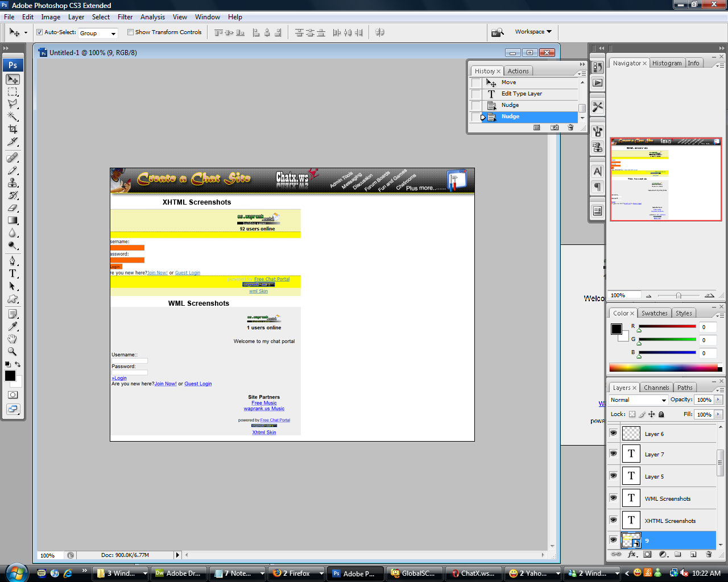Click the foreground color swatch in toolbox
This screenshot has height=582, width=728.
10,376
